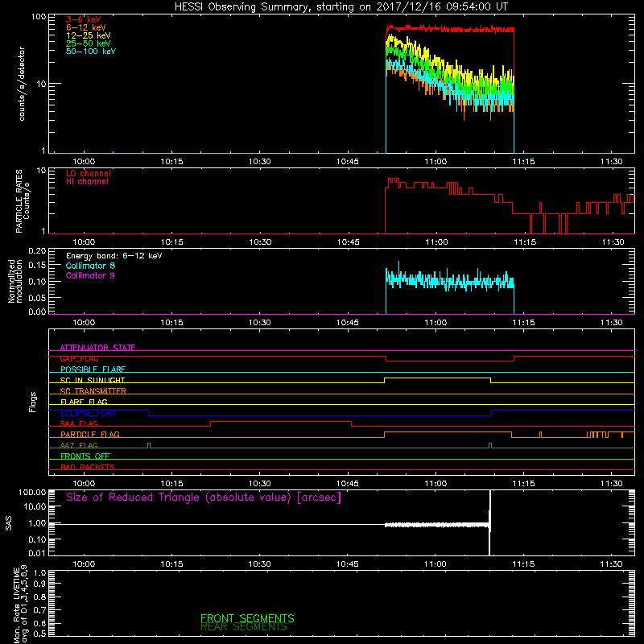Click the Size of Reduced Triangle label
The width and height of the screenshot is (644, 644).
click(x=204, y=497)
